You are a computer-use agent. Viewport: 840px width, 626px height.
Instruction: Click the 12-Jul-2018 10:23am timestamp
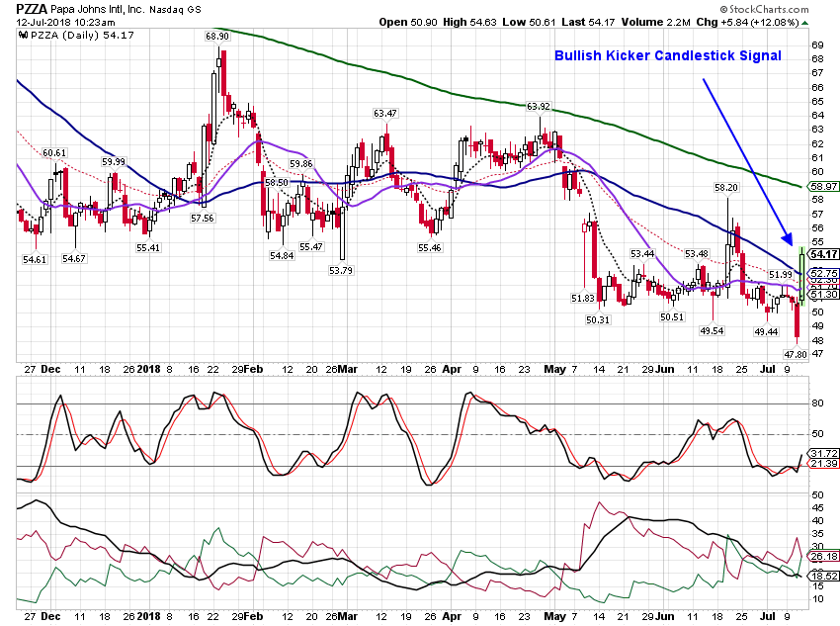click(65, 22)
